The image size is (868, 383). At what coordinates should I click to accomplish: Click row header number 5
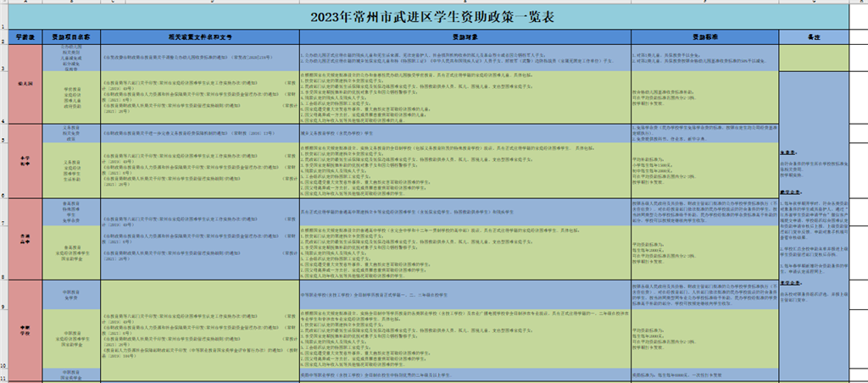click(x=4, y=133)
